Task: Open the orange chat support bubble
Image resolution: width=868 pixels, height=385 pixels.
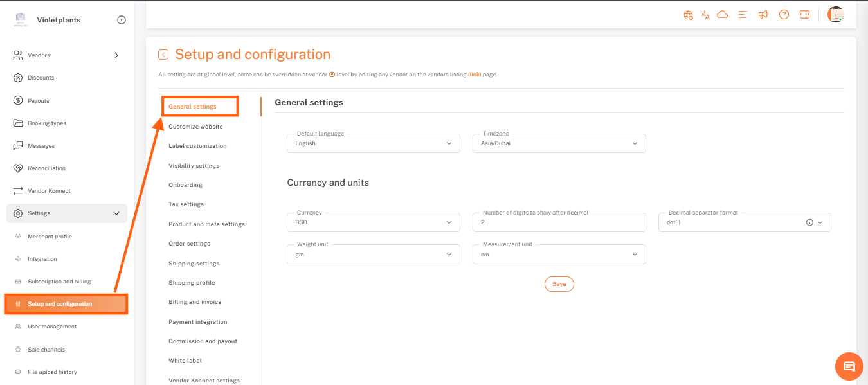Action: point(849,366)
